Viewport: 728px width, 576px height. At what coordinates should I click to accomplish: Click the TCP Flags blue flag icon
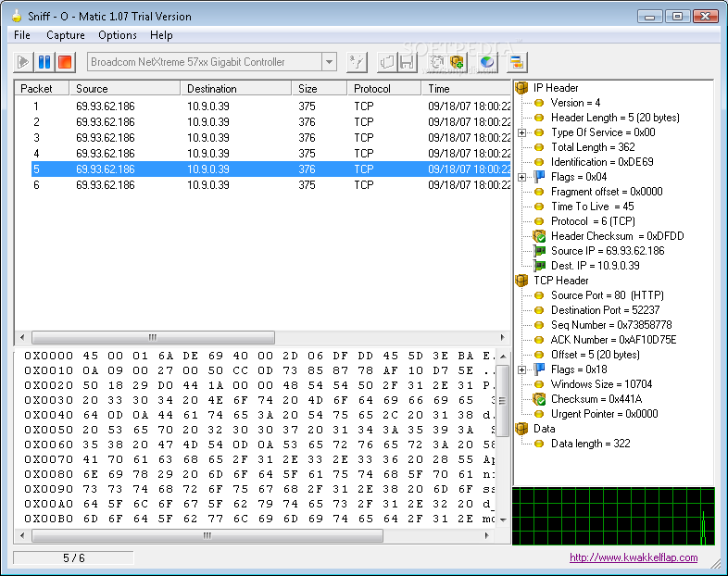tap(539, 369)
